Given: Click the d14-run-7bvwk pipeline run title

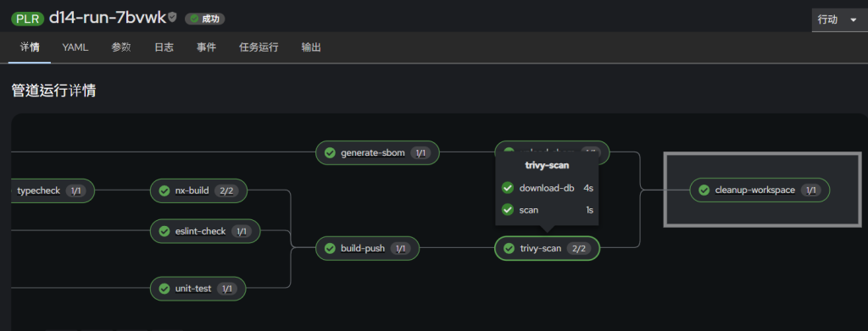Looking at the screenshot, I should pos(108,18).
